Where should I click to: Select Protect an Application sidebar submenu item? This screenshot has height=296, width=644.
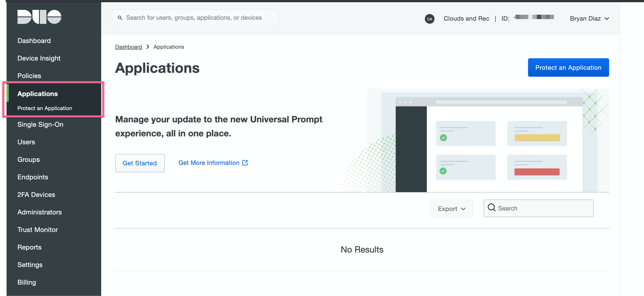click(x=45, y=108)
